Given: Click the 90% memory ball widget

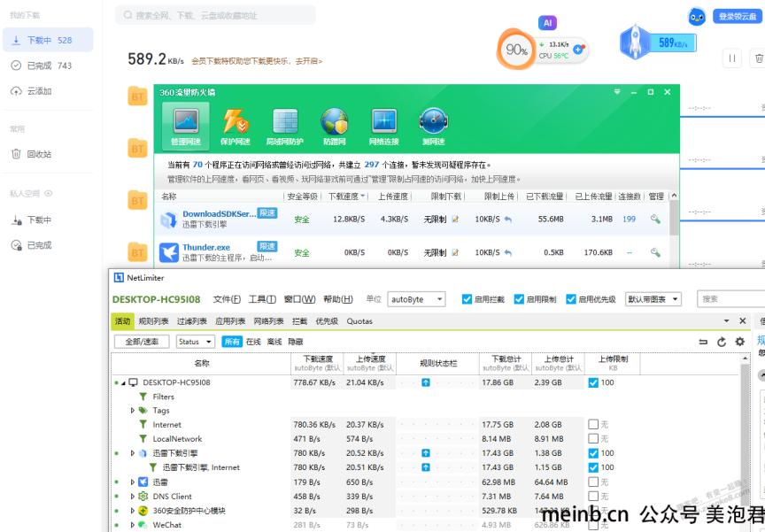Looking at the screenshot, I should pyautogui.click(x=516, y=50).
